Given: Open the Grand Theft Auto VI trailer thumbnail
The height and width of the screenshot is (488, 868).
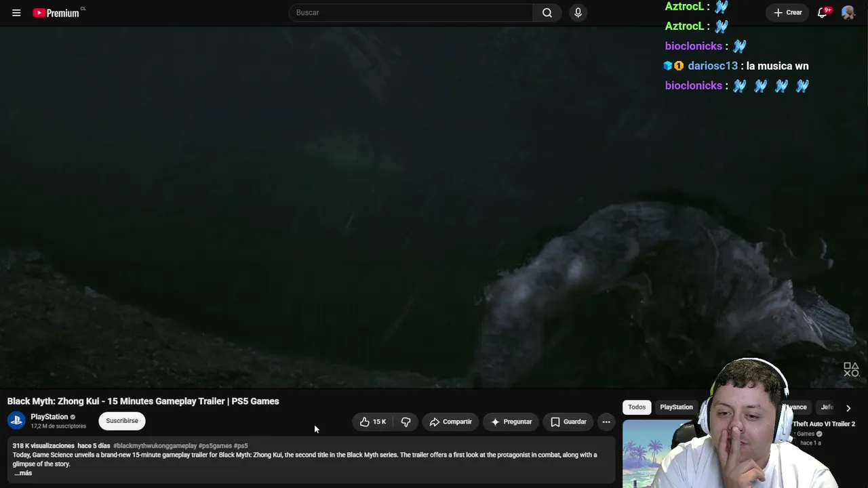Looking at the screenshot, I should (654, 453).
